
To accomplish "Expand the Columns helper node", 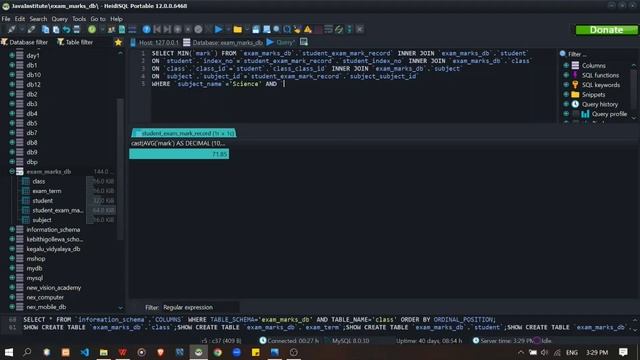I will pos(566,65).
